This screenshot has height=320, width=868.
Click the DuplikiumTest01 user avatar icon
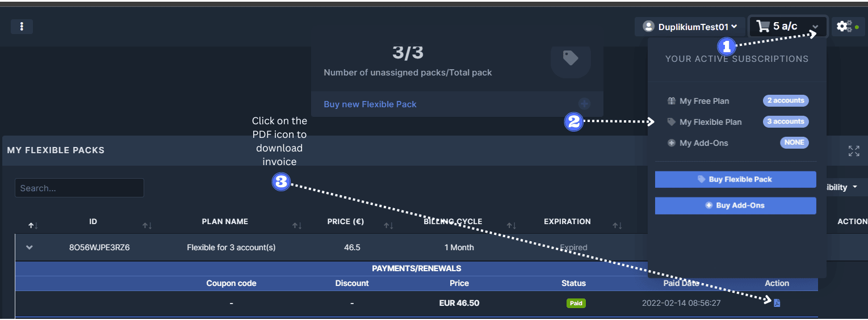[x=648, y=27]
